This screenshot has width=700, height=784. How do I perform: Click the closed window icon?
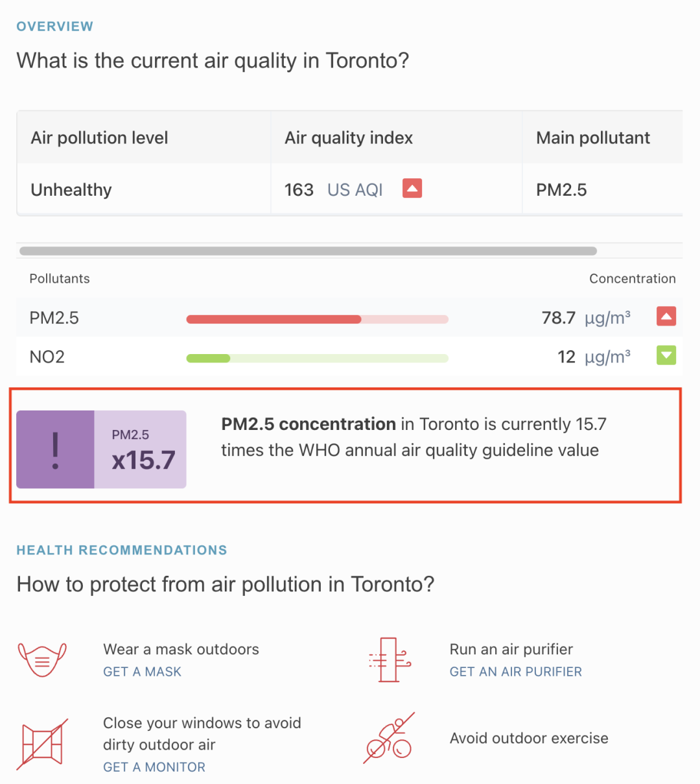[x=42, y=744]
